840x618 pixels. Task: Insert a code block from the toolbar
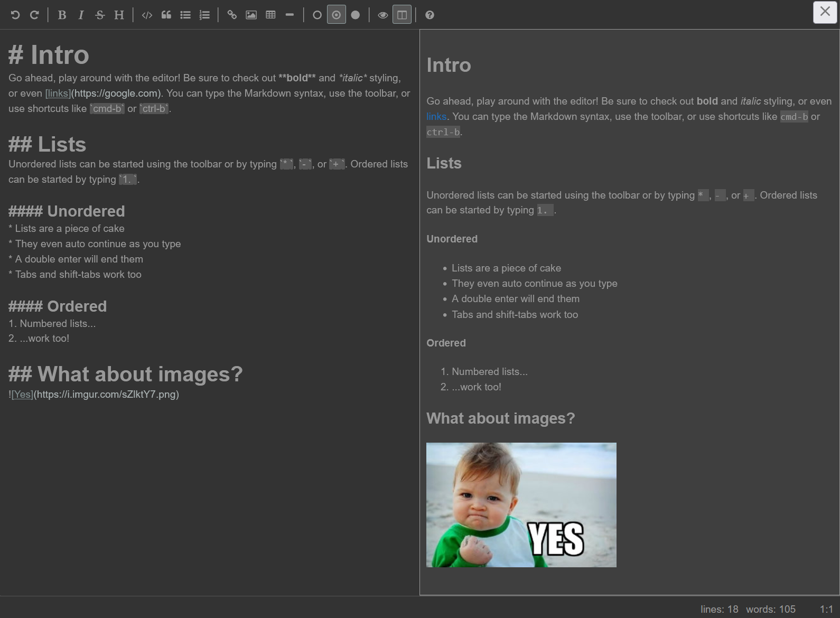coord(147,15)
